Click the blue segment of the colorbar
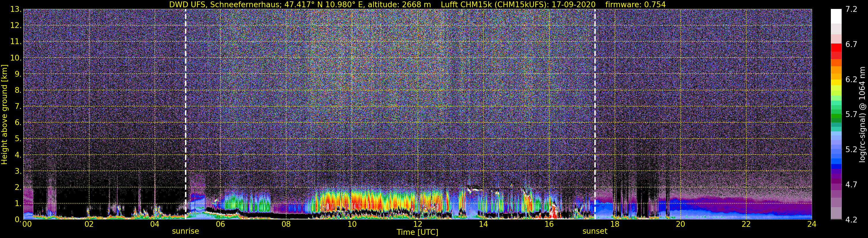Screen dimensions: 868x238 836,166
